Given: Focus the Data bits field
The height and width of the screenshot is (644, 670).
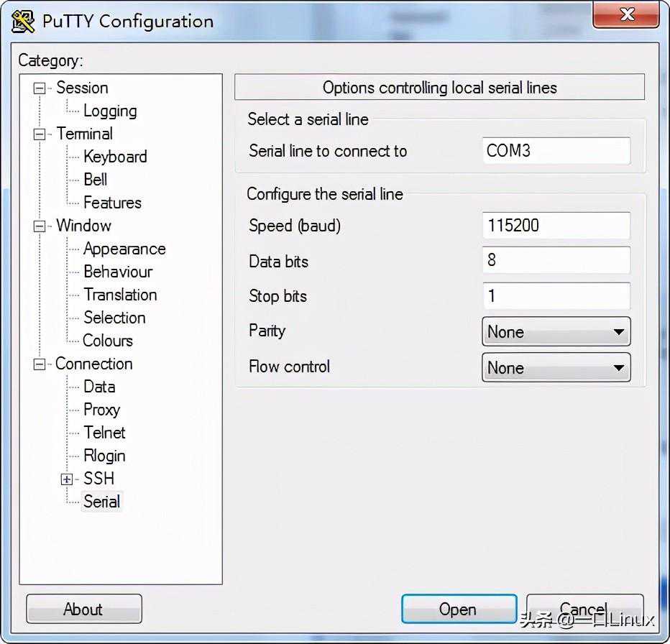Looking at the screenshot, I should pyautogui.click(x=556, y=260).
